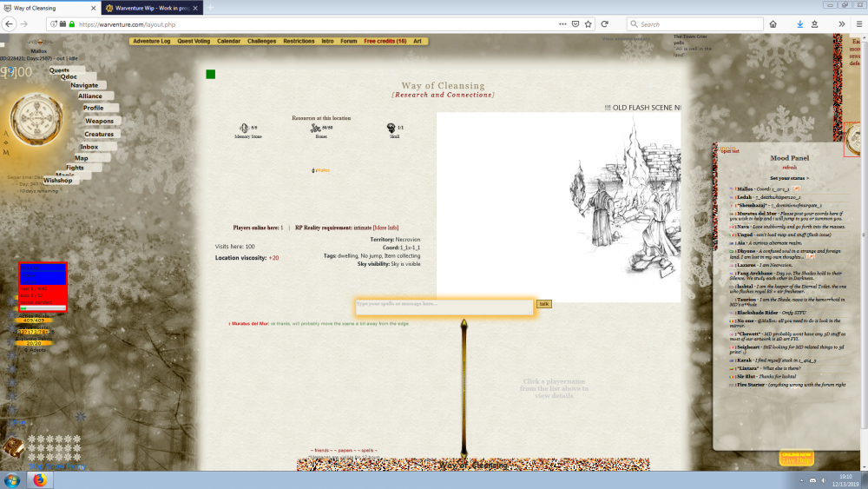Open the Calendar menu item
868x489 pixels.
point(228,41)
